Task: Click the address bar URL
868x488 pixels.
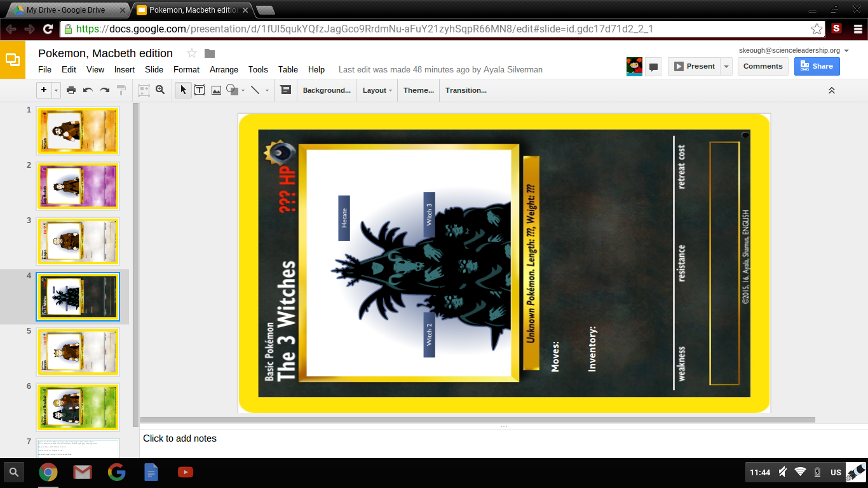Action: [x=365, y=29]
